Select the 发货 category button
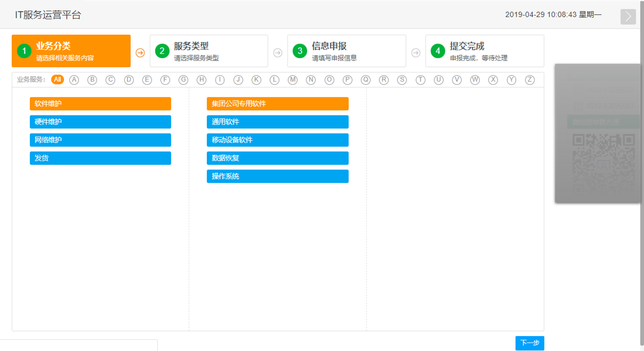644x351 pixels. 100,158
